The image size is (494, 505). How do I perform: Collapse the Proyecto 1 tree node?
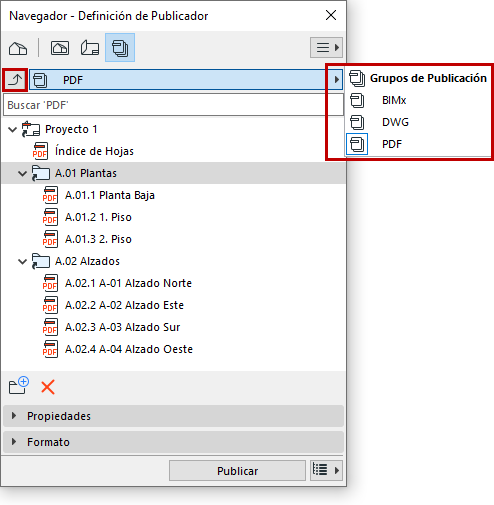pyautogui.click(x=13, y=129)
